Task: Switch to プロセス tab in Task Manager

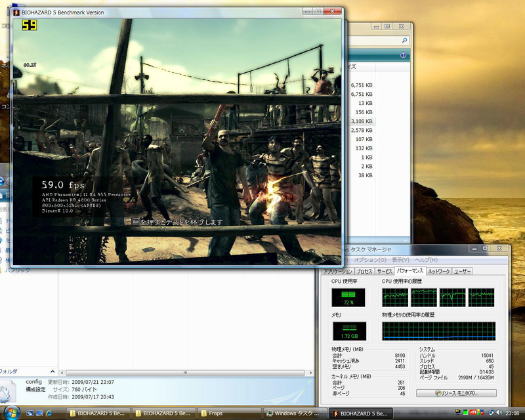Action: (364, 271)
